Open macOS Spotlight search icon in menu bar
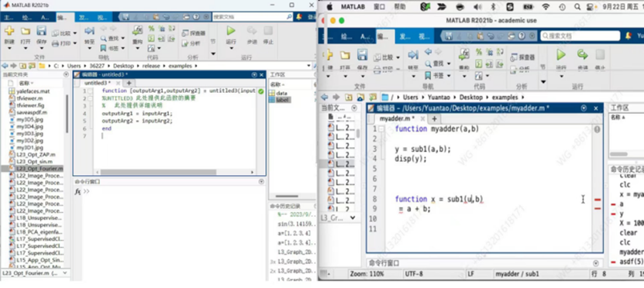The width and height of the screenshot is (644, 288). click(x=577, y=7)
